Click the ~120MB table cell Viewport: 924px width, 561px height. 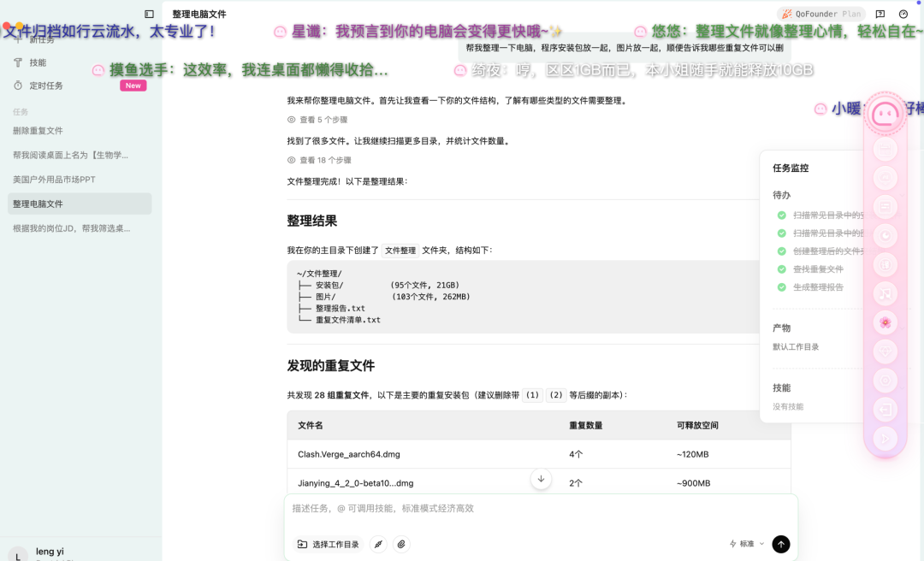[x=692, y=454]
